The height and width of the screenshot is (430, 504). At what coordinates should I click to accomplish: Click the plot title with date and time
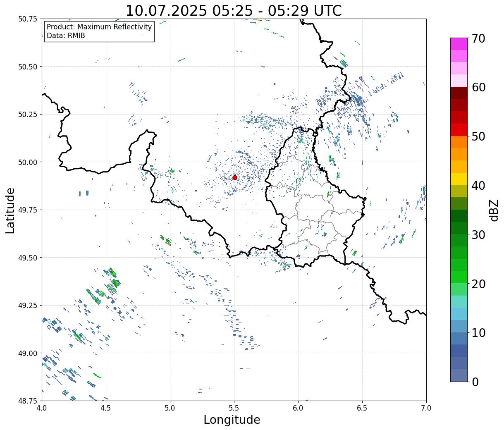[234, 11]
